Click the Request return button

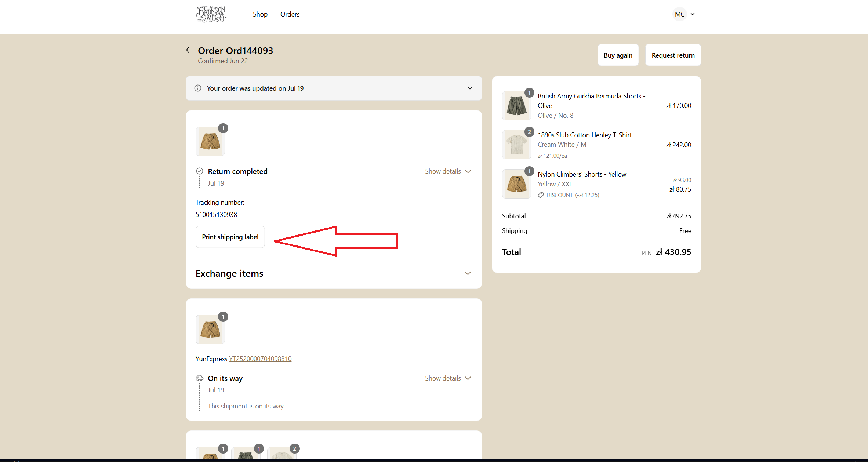(673, 55)
